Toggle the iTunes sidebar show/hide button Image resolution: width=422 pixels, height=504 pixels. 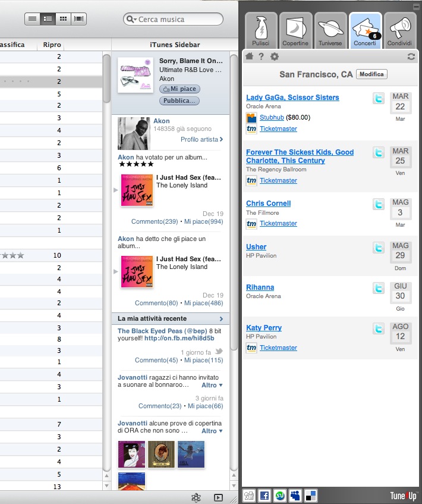pos(218,497)
